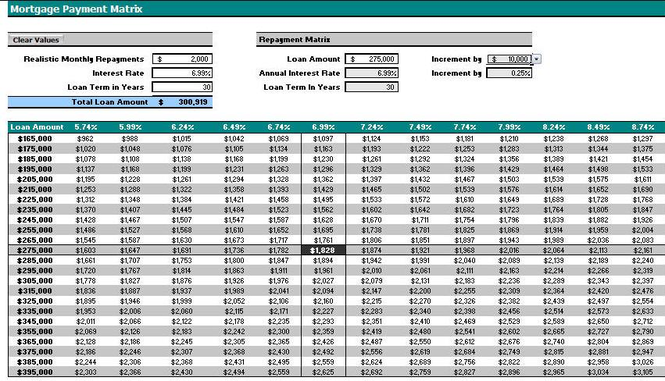Viewport: 665px width, 381px height.
Task: Open the loan amount increment dropdown arrow
Action: [536, 59]
